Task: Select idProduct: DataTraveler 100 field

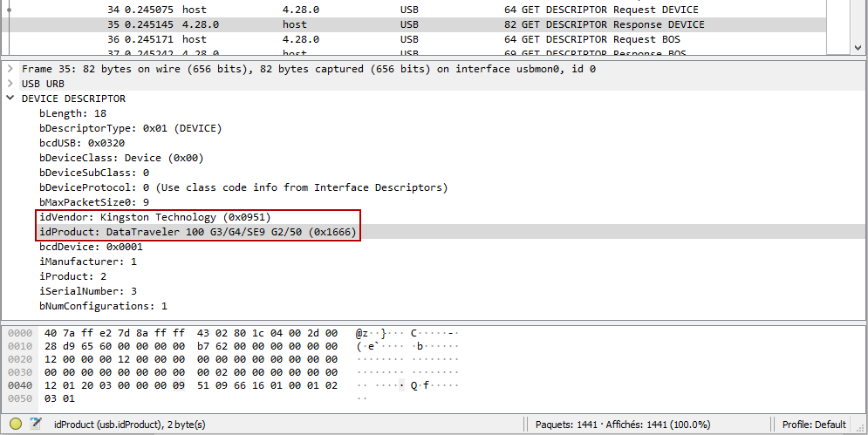Action: [198, 232]
